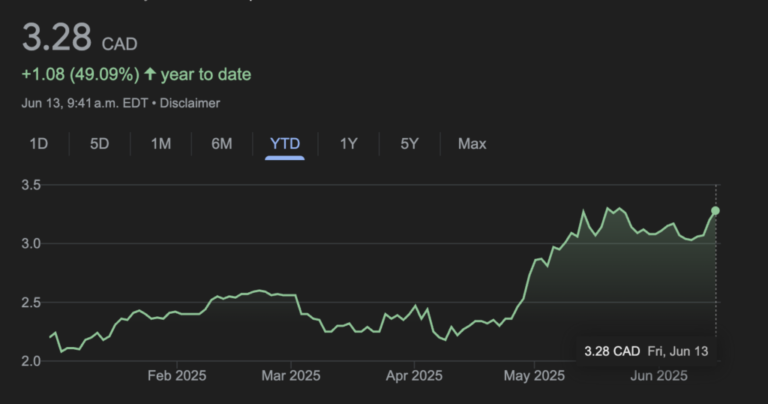Open the Disclaimer link

tap(190, 103)
